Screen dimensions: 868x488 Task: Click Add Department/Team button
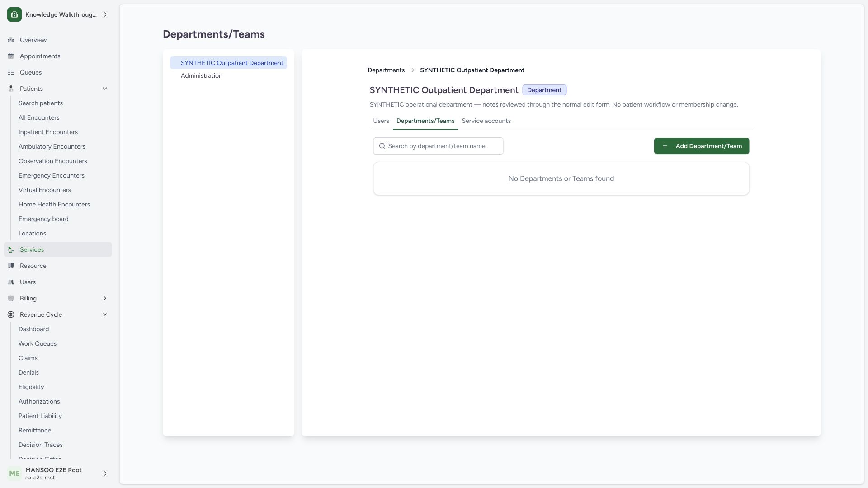click(x=702, y=146)
